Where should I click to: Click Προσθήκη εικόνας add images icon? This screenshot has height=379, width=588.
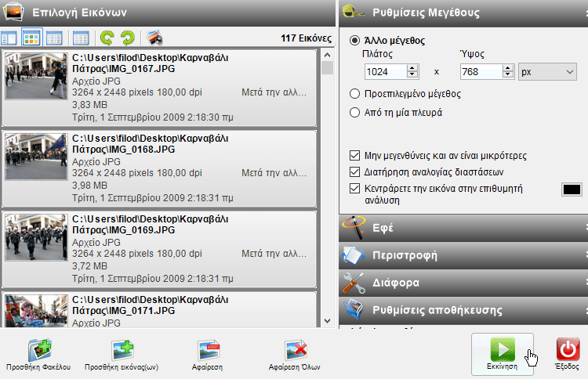pos(122,352)
